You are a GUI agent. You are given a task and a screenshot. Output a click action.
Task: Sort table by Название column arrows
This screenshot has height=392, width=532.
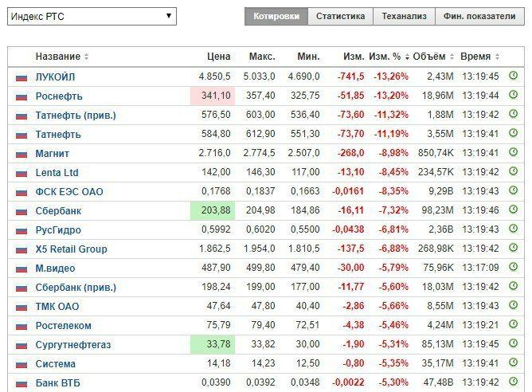(87, 57)
